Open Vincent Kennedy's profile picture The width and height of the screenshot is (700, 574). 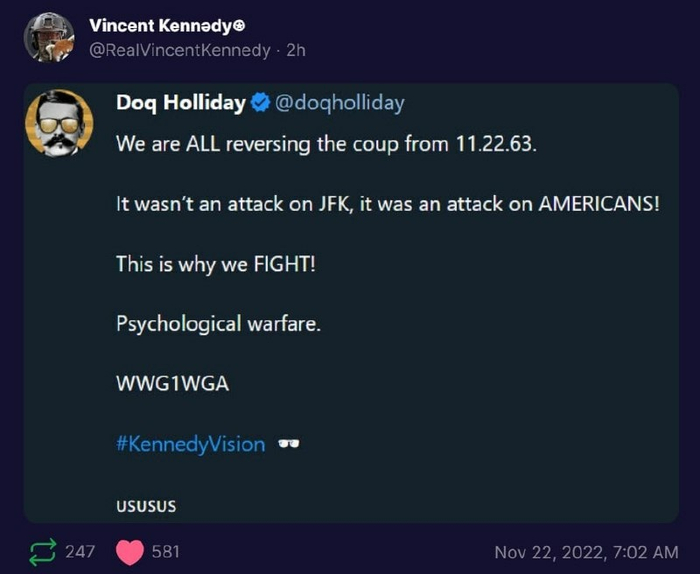[49, 38]
